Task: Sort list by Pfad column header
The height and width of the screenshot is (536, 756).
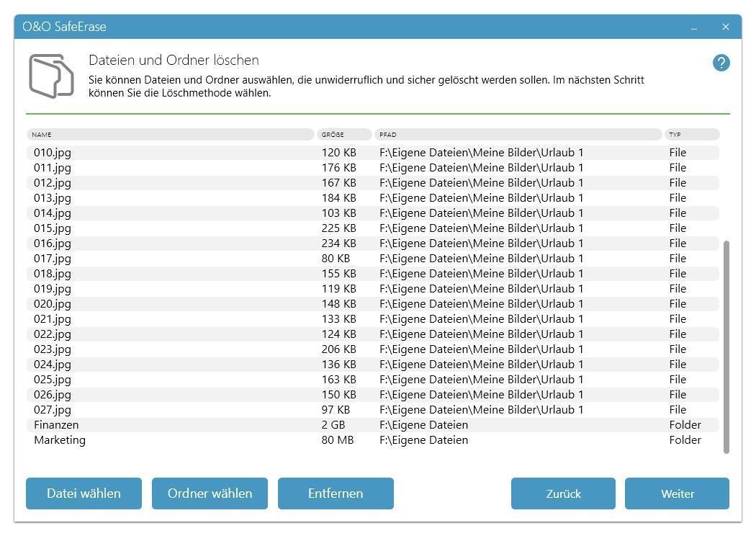Action: pyautogui.click(x=518, y=135)
